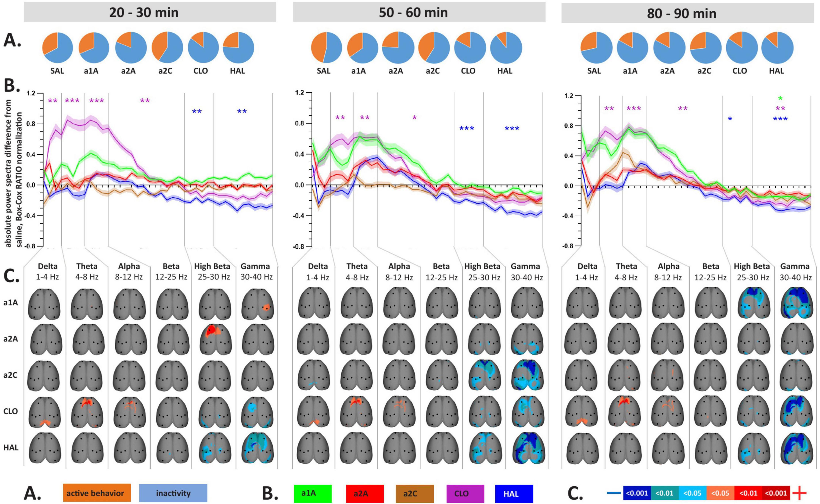The image size is (820, 504).
Task: Open a1A Gamma brain map, 20-30 min panel
Action: (x=258, y=304)
